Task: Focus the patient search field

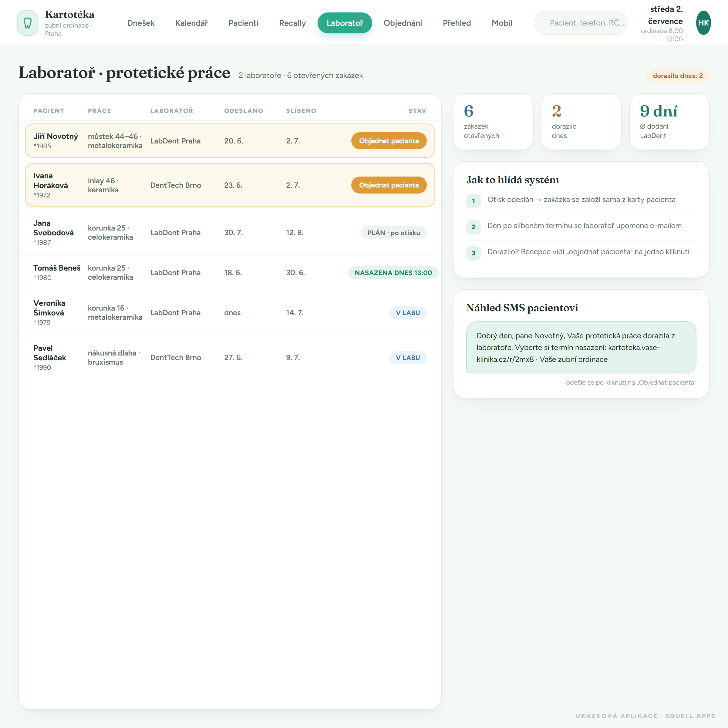Action: coord(581,23)
